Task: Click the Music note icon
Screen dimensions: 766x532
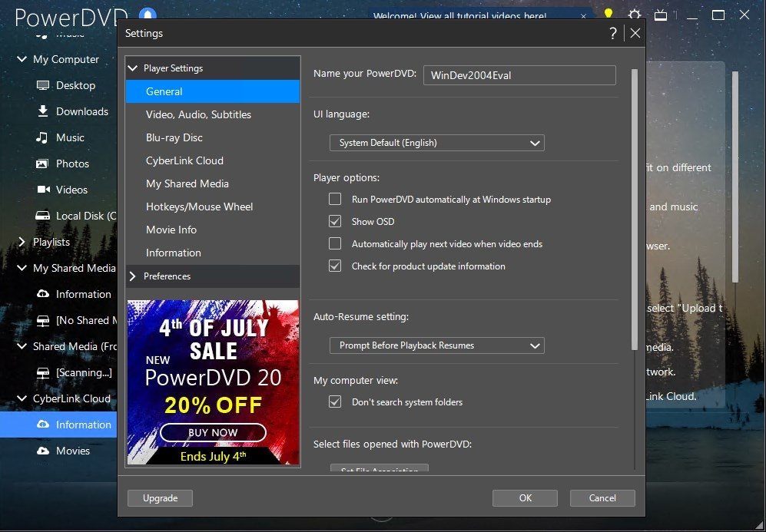Action: tap(42, 137)
